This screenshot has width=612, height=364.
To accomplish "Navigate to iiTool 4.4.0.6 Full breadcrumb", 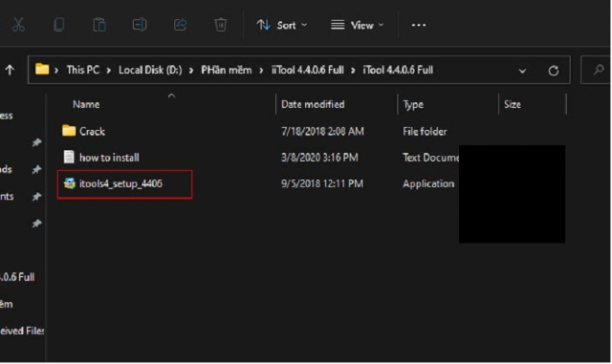I will (308, 70).
